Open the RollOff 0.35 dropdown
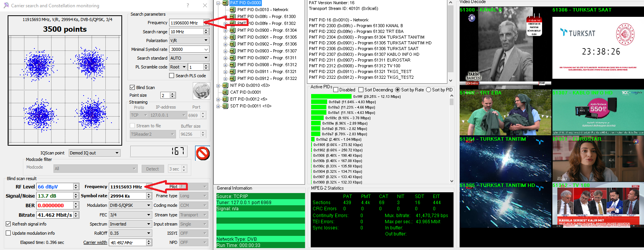The image size is (644, 250). point(131,233)
